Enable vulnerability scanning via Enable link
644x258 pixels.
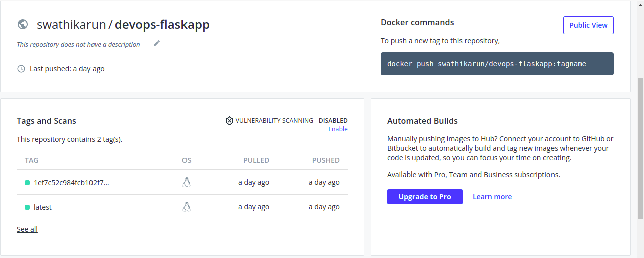coord(338,129)
